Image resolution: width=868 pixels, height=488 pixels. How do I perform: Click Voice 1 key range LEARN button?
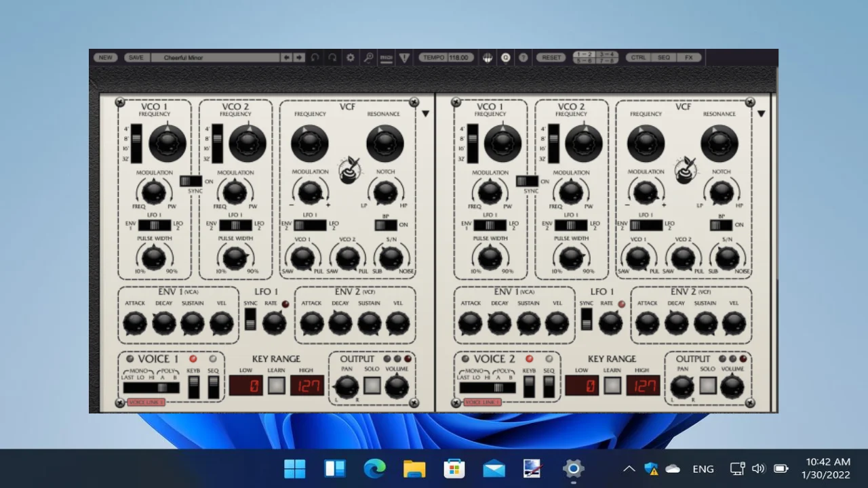[x=276, y=386]
